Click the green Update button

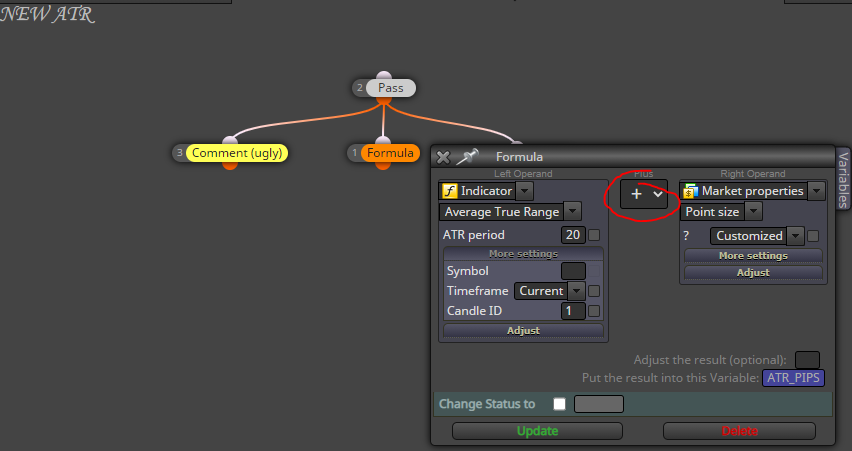(x=537, y=431)
